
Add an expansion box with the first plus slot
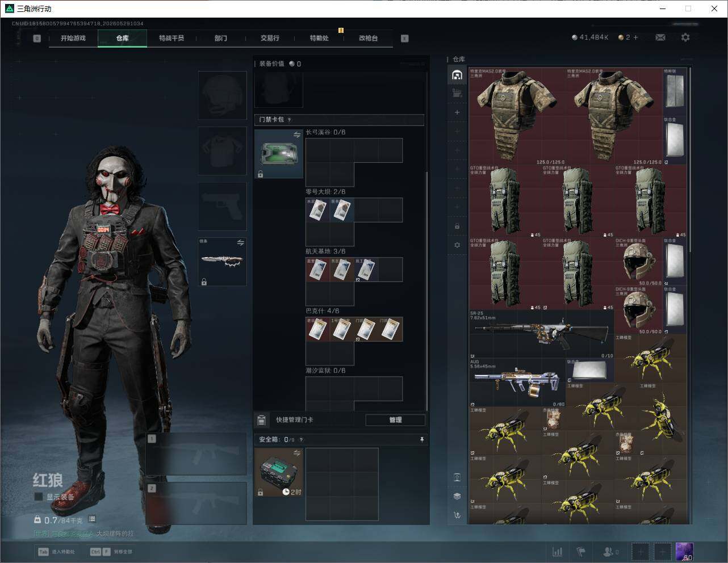pyautogui.click(x=457, y=112)
